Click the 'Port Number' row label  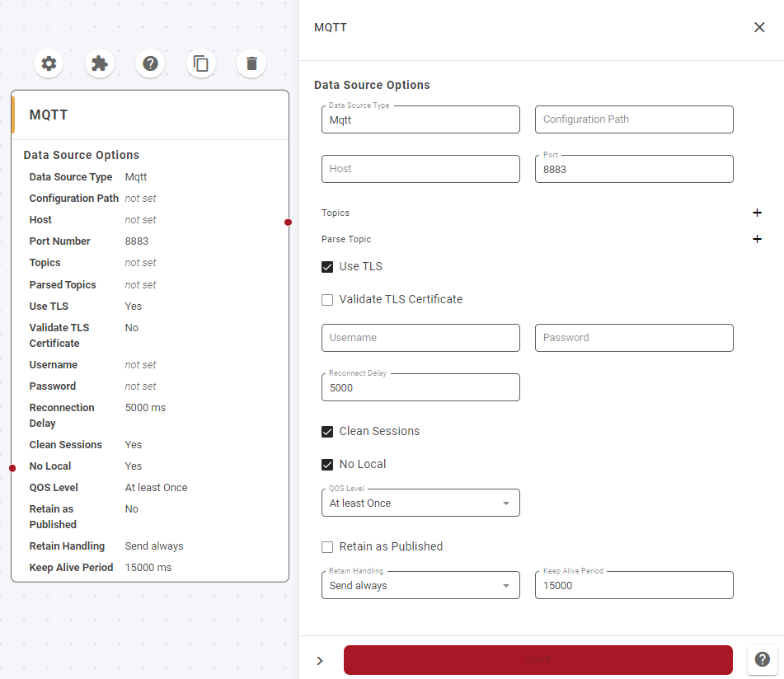click(x=59, y=241)
